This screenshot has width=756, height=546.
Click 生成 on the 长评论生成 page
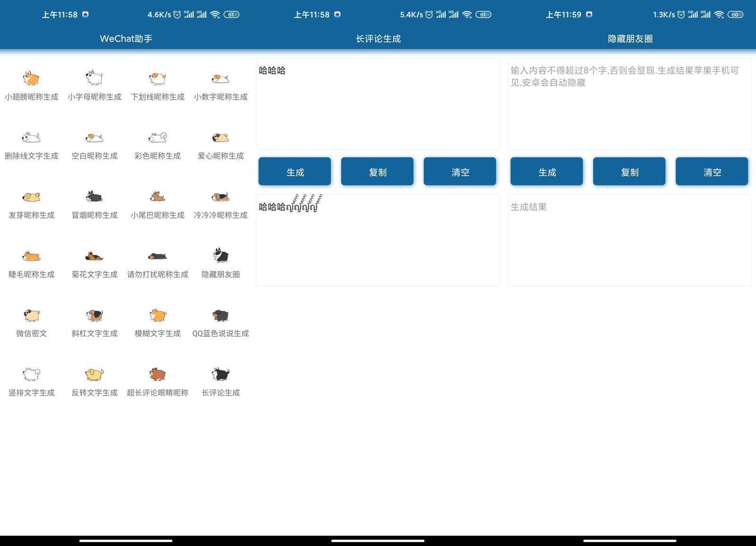click(294, 171)
